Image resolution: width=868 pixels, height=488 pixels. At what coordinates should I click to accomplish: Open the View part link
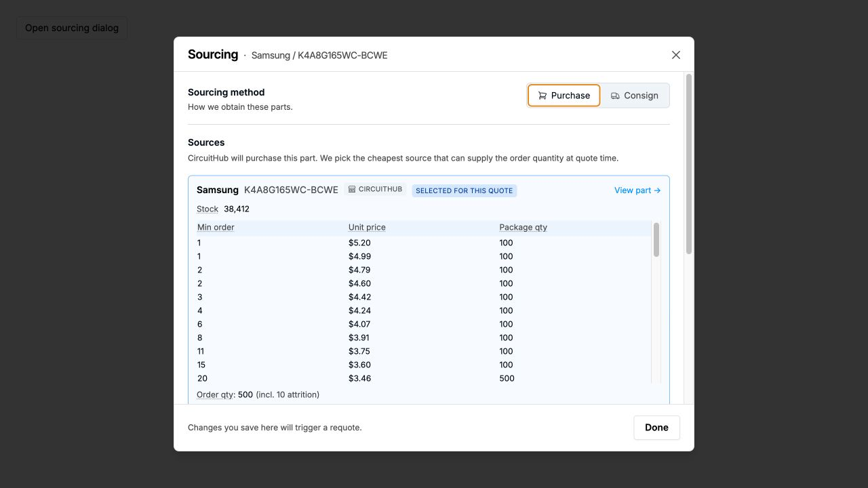point(637,190)
